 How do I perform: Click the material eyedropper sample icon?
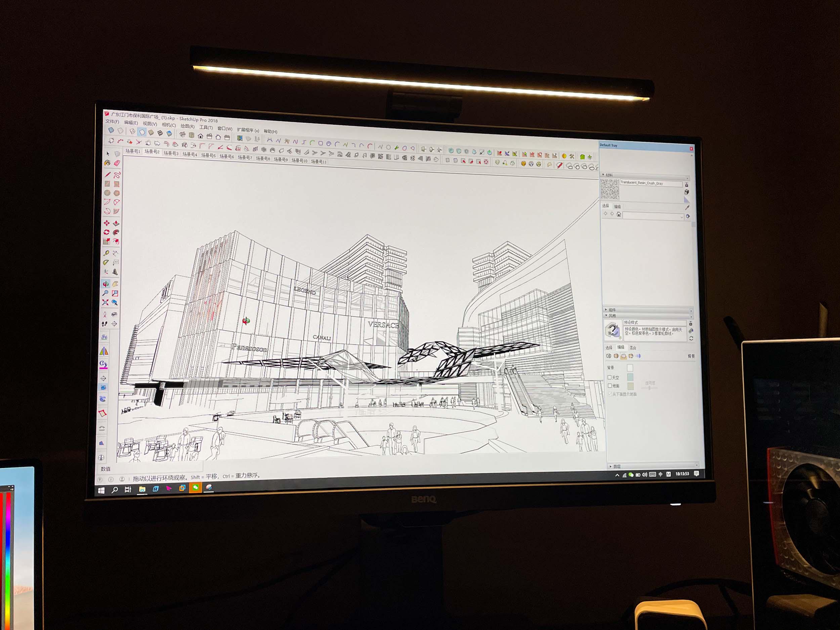tap(687, 208)
